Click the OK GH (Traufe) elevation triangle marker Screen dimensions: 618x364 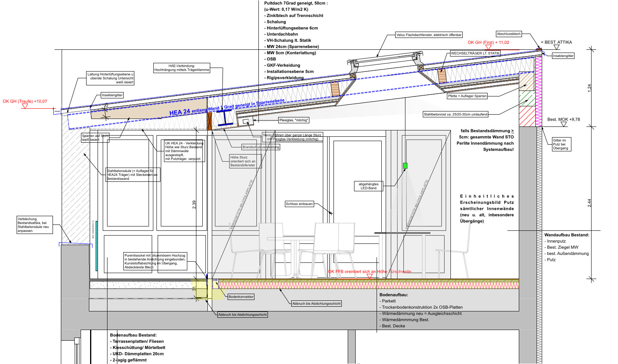pos(25,106)
